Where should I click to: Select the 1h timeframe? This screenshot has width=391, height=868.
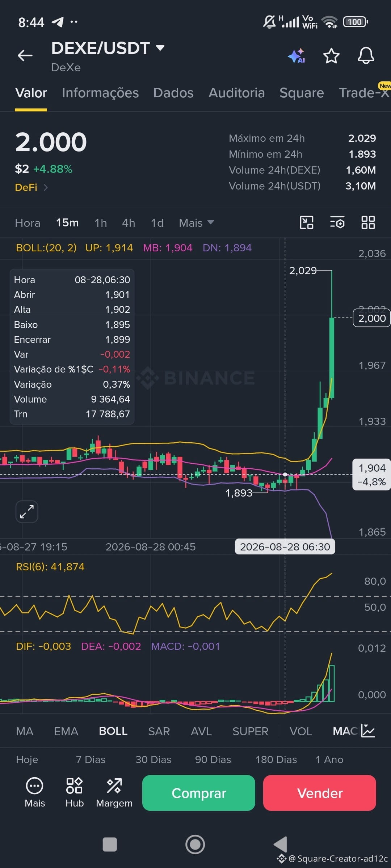coord(101,223)
